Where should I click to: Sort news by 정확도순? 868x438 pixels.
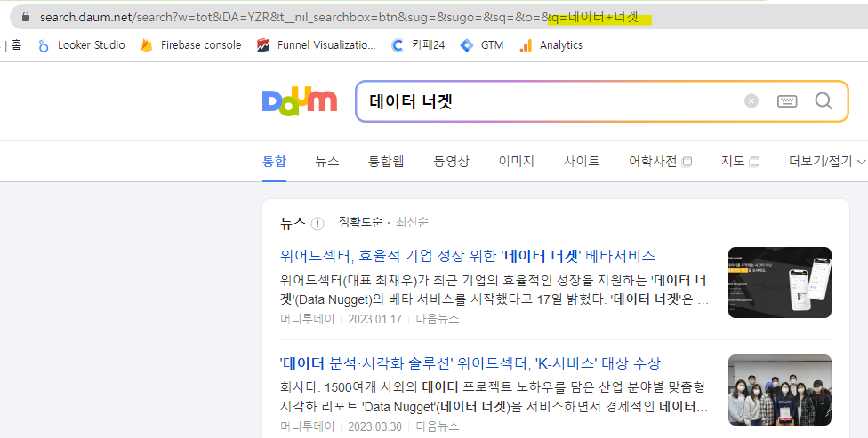point(360,222)
